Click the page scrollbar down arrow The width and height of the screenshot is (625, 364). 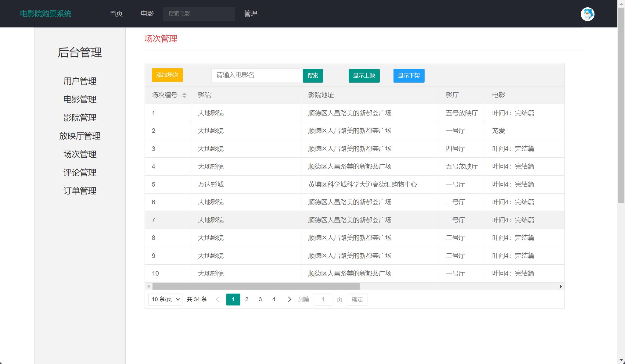621,360
